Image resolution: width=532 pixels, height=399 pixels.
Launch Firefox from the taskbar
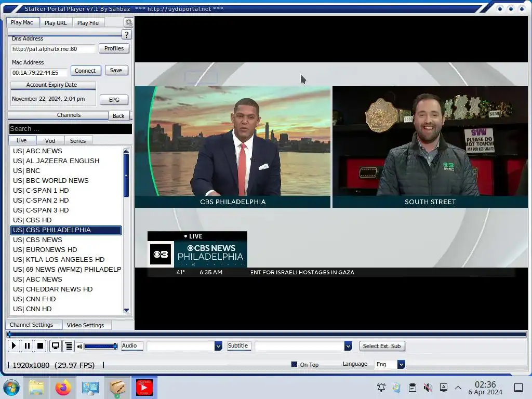pos(63,388)
